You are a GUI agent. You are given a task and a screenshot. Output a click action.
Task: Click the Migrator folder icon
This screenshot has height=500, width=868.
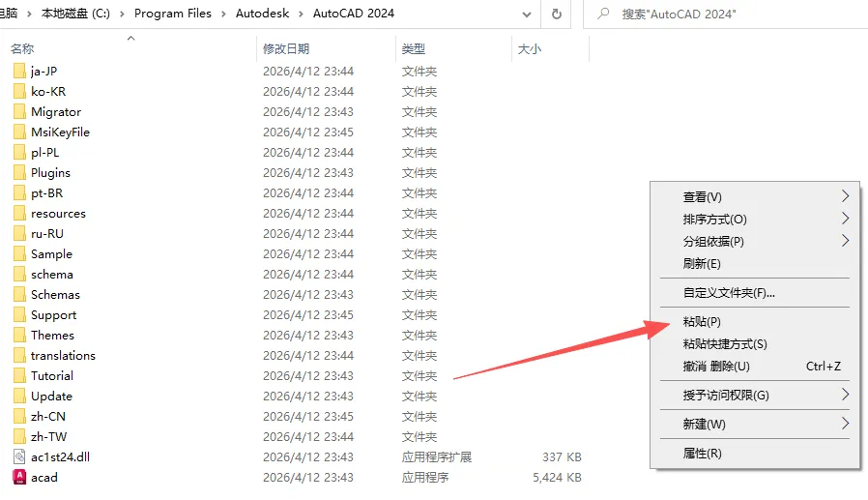tap(19, 112)
